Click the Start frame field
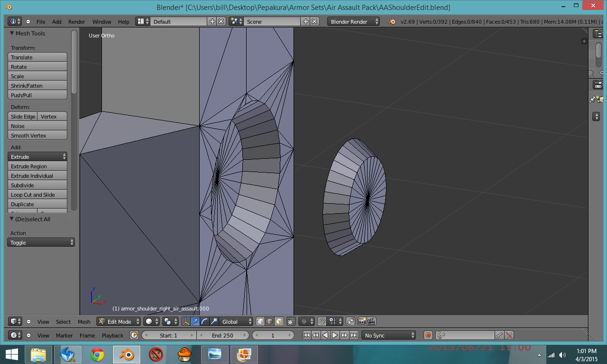 pyautogui.click(x=169, y=335)
